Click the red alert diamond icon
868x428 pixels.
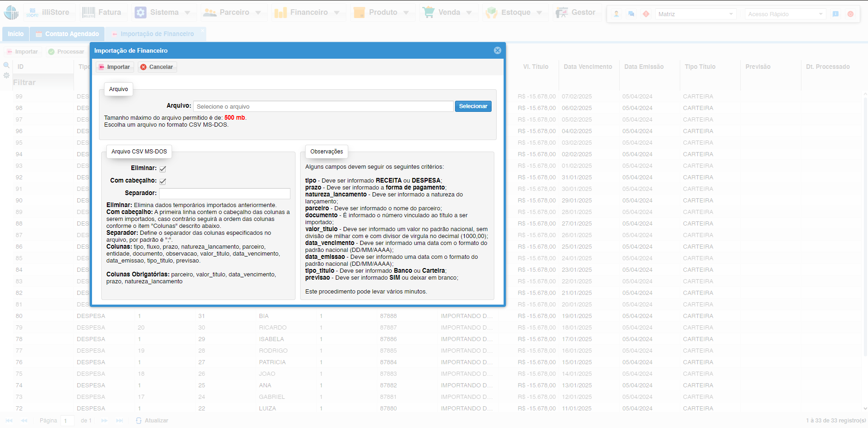click(x=646, y=14)
